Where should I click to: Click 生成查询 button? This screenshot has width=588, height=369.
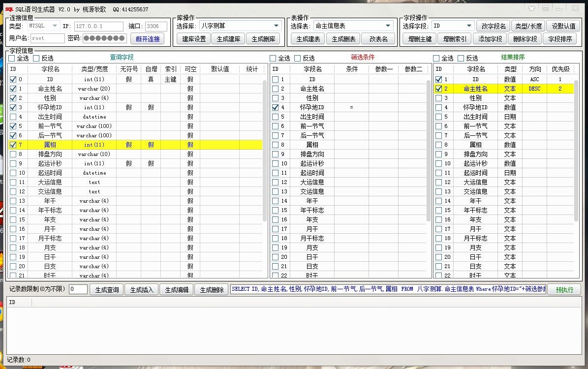tap(107, 289)
